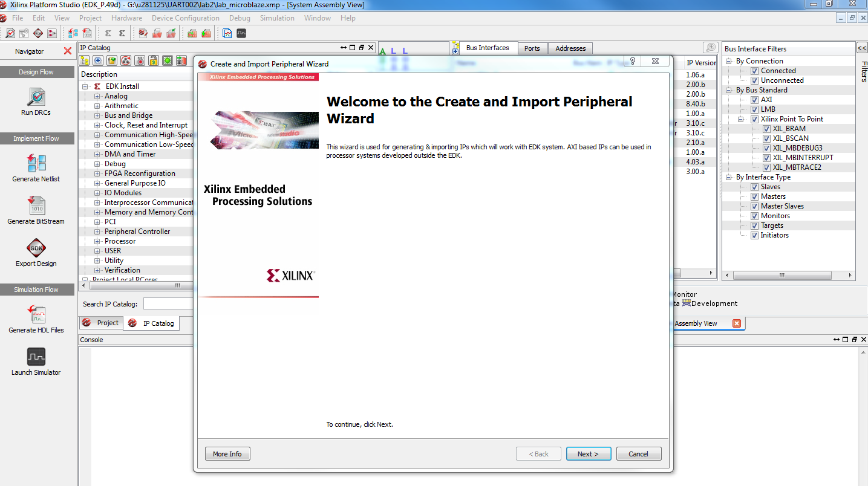Image resolution: width=868 pixels, height=486 pixels.
Task: Collapse the EDK Install tree node
Action: pos(85,86)
